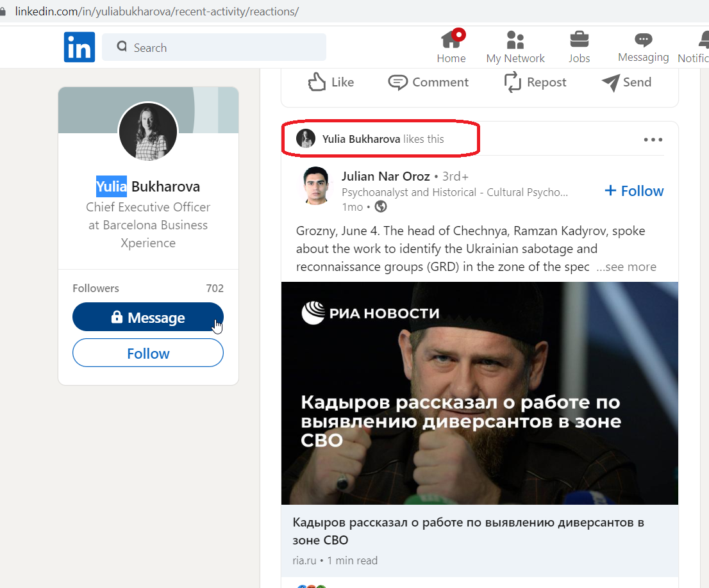Open Yulia Bukharova's large profile photo in the sidebar

pyautogui.click(x=148, y=132)
